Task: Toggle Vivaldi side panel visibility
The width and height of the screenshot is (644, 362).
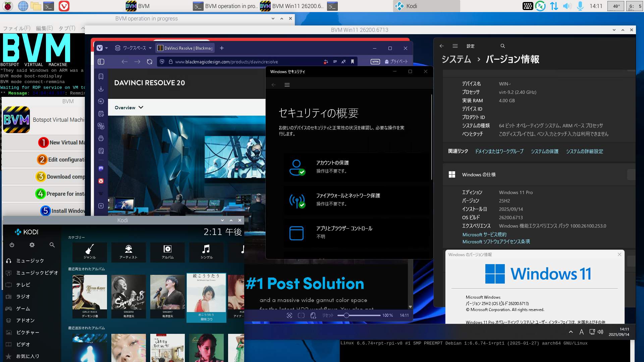Action: pyautogui.click(x=101, y=62)
